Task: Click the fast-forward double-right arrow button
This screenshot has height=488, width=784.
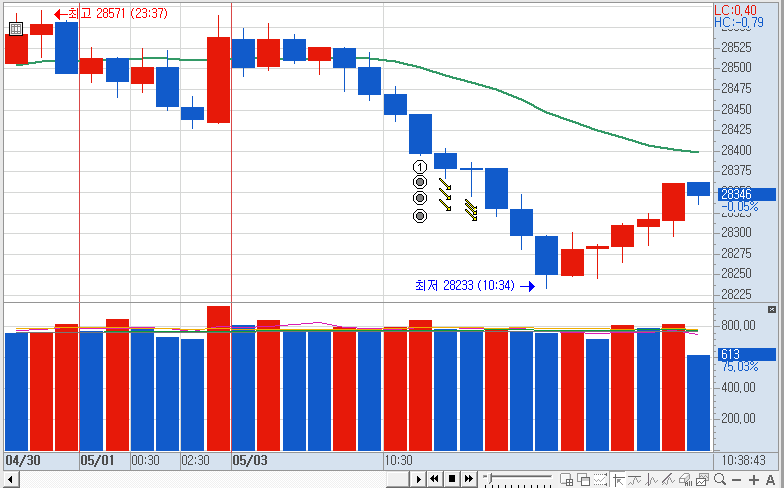Action: click(x=468, y=479)
